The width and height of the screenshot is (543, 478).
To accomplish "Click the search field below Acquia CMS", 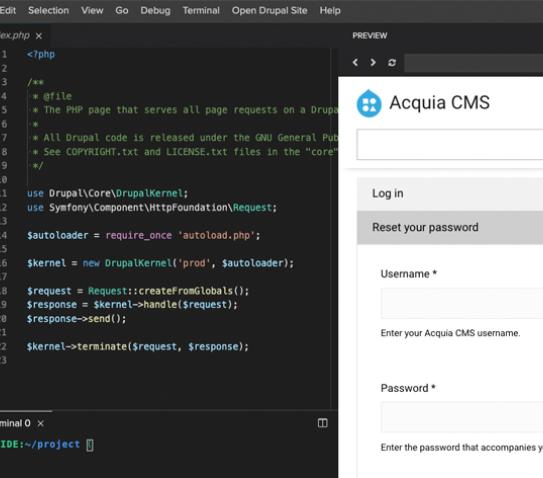I will [449, 144].
